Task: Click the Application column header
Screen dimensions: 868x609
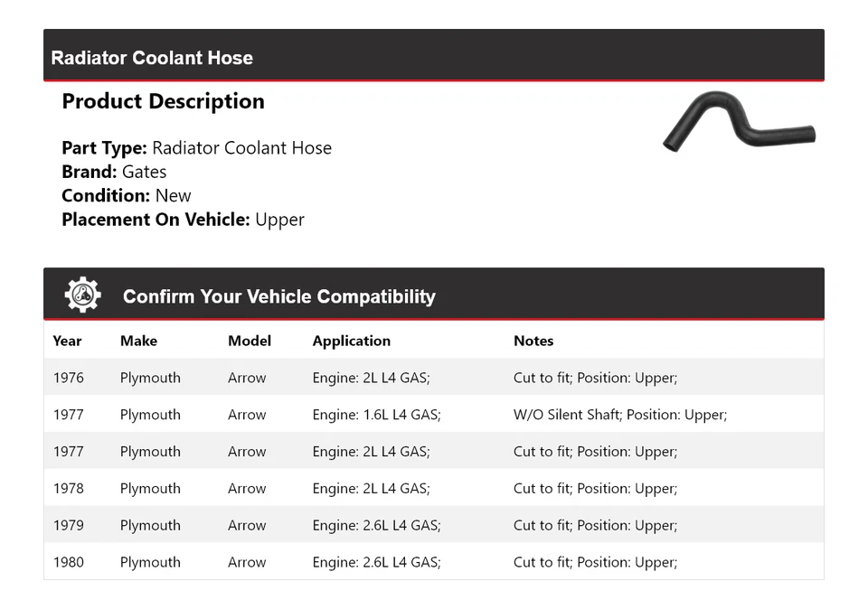Action: coord(351,341)
